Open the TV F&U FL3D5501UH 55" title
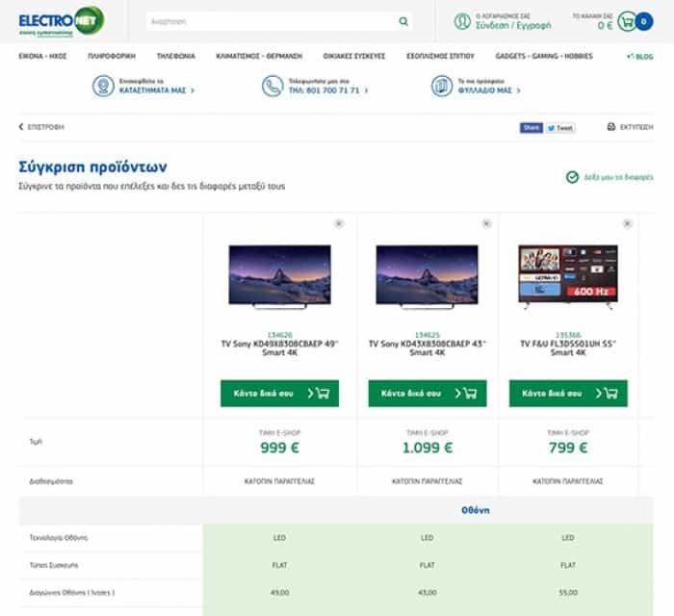Viewport: 674px width, 616px height. click(568, 348)
